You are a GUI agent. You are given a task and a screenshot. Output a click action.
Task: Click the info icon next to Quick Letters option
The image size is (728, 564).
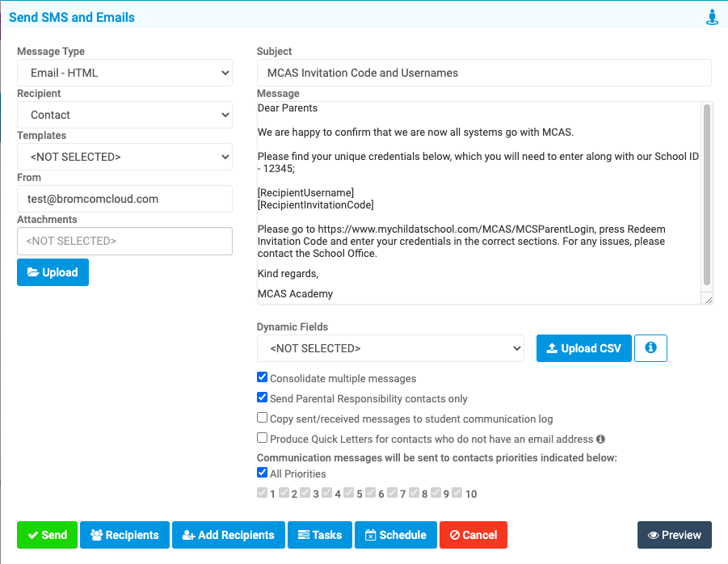coord(600,439)
